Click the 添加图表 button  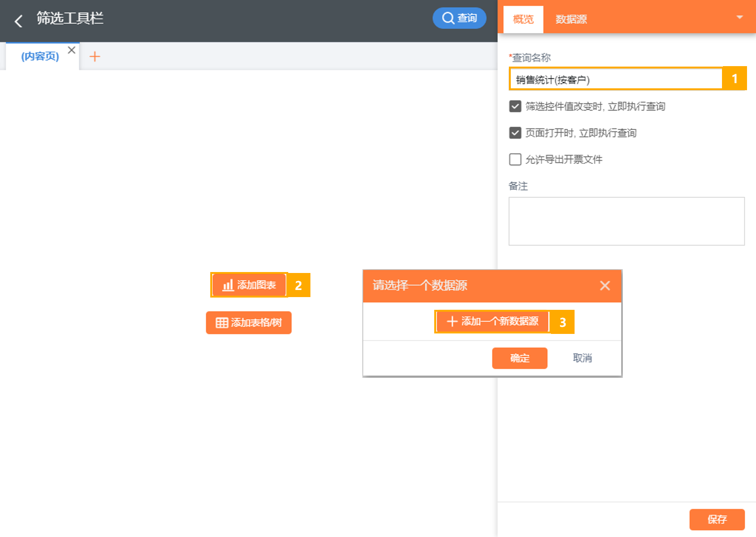(249, 285)
